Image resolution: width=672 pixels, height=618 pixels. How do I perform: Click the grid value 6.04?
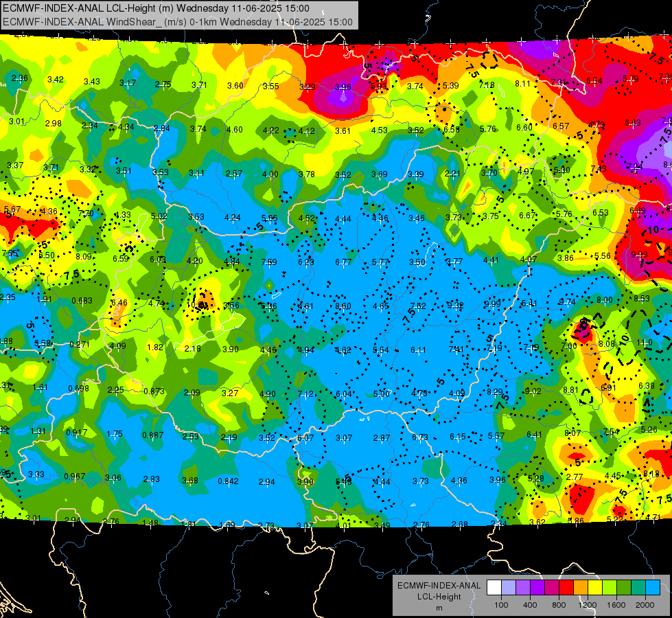[344, 393]
